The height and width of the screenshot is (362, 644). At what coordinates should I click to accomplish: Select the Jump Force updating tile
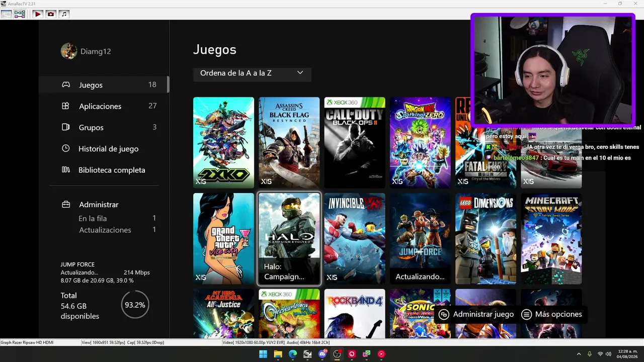[420, 238]
